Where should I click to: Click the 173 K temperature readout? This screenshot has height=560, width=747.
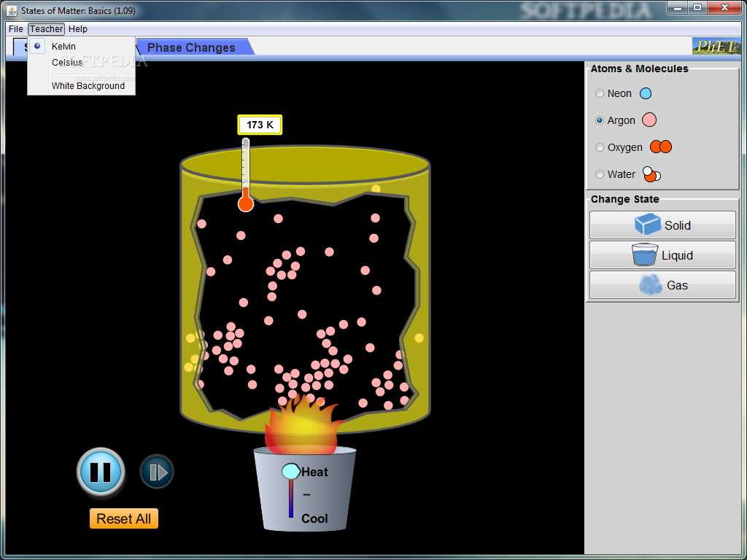260,125
